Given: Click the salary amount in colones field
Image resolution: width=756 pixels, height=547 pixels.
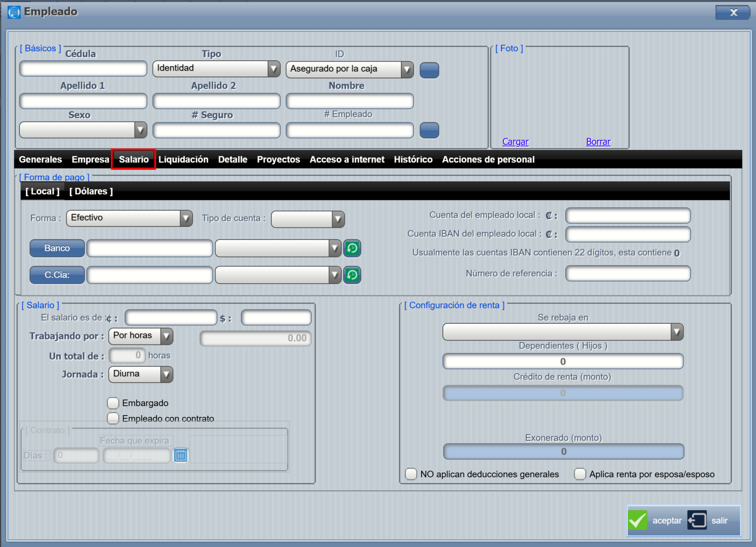Looking at the screenshot, I should coord(171,318).
